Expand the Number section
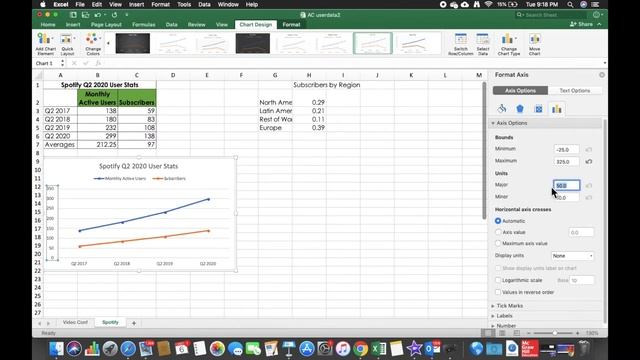The width and height of the screenshot is (640, 360). (493, 326)
